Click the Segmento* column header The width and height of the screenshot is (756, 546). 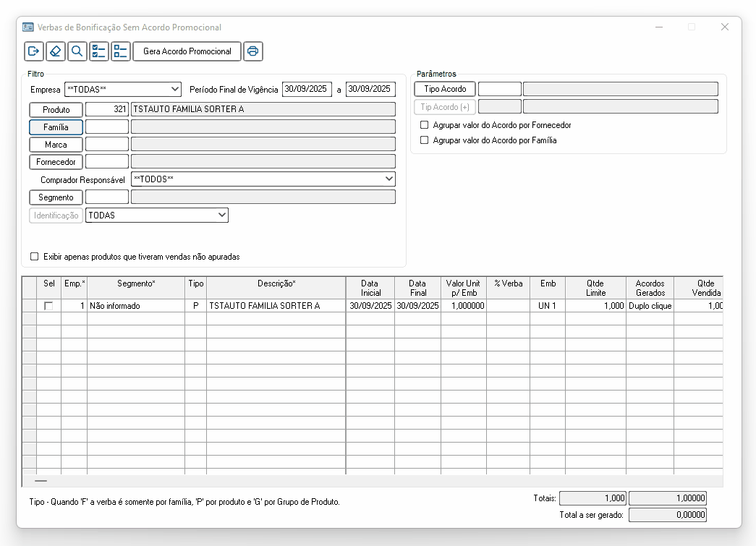pyautogui.click(x=136, y=288)
